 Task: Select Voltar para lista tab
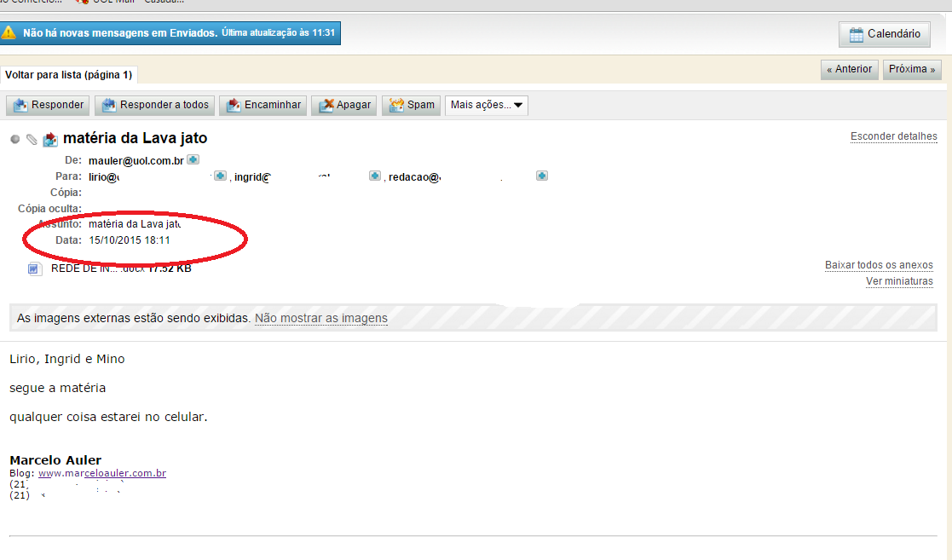(x=68, y=75)
